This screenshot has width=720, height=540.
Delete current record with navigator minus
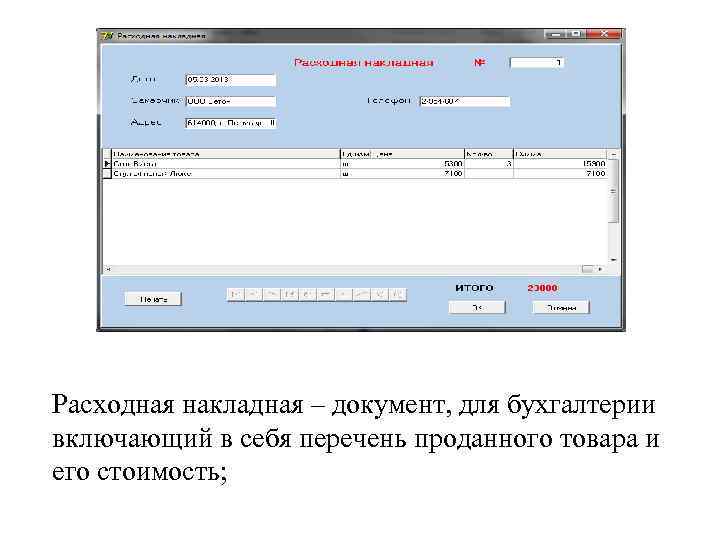pyautogui.click(x=326, y=294)
